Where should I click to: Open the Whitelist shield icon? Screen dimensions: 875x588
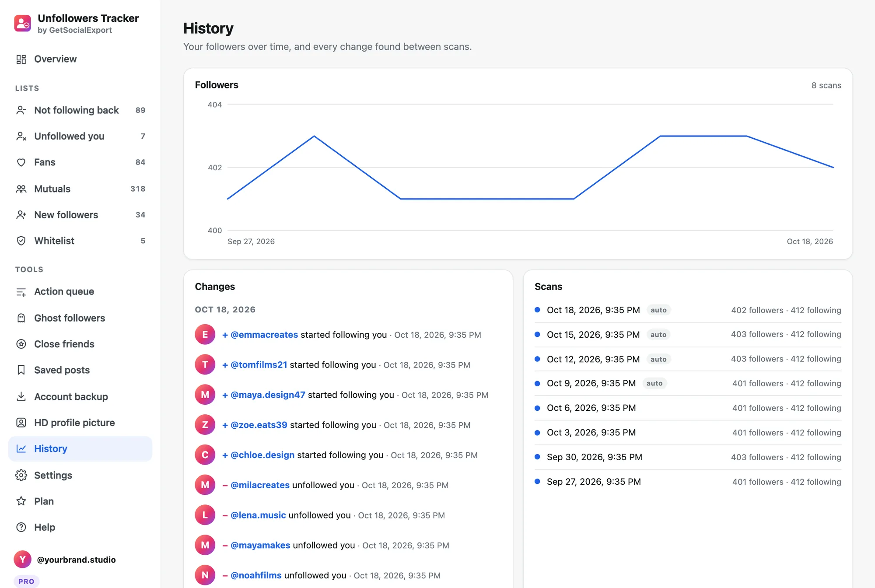coord(21,241)
